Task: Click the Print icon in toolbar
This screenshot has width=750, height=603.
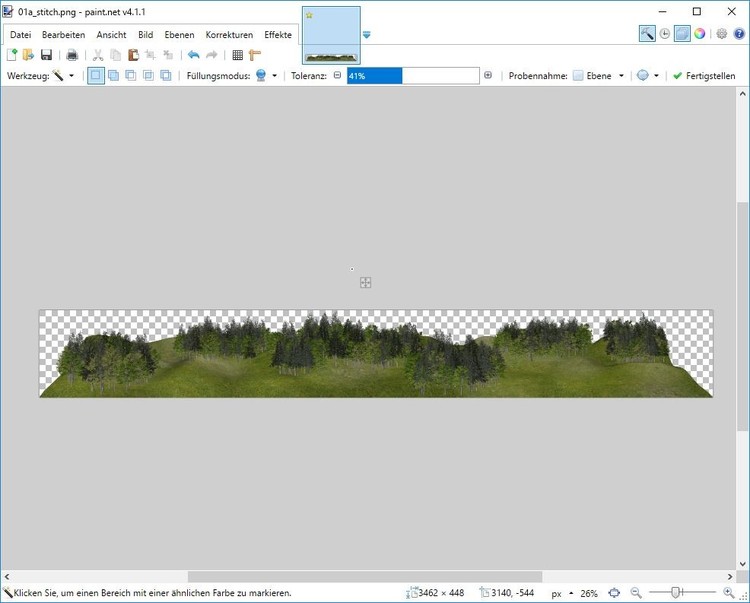Action: (x=72, y=55)
